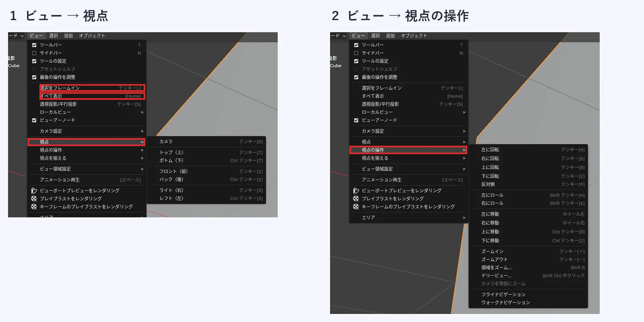Choose ライト (右) viewpoint
Screen dimensions: 644x322
click(x=206, y=190)
